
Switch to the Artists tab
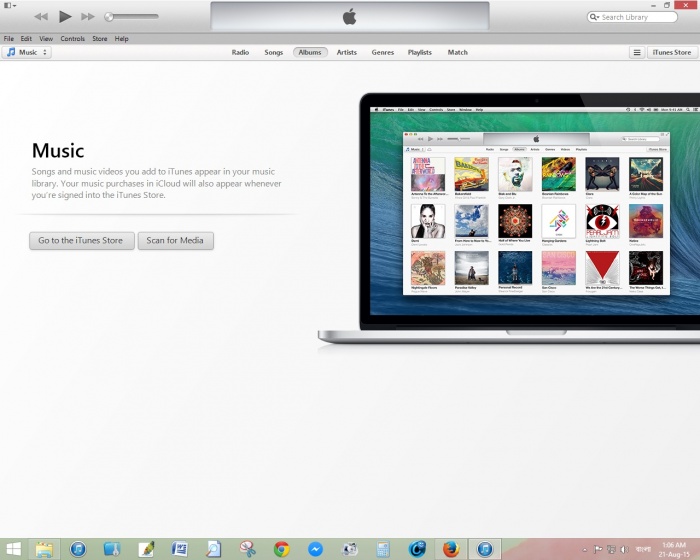(x=346, y=52)
